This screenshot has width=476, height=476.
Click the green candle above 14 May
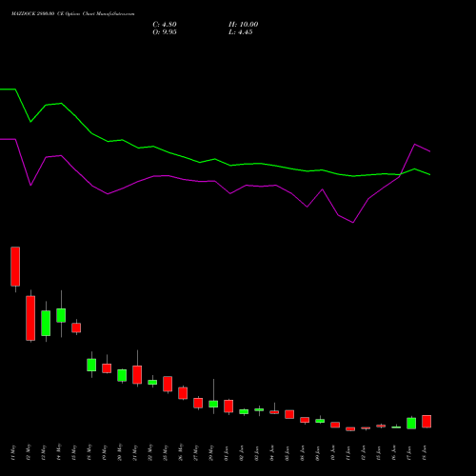[61, 315]
